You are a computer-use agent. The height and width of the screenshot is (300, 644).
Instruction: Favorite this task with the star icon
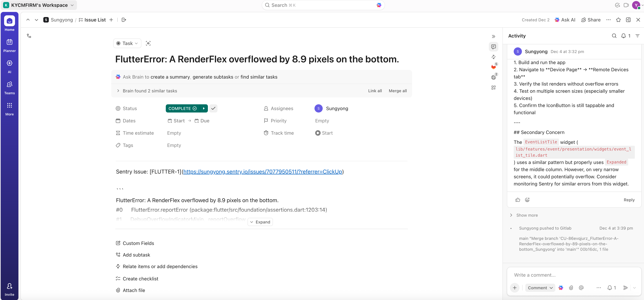pyautogui.click(x=618, y=20)
